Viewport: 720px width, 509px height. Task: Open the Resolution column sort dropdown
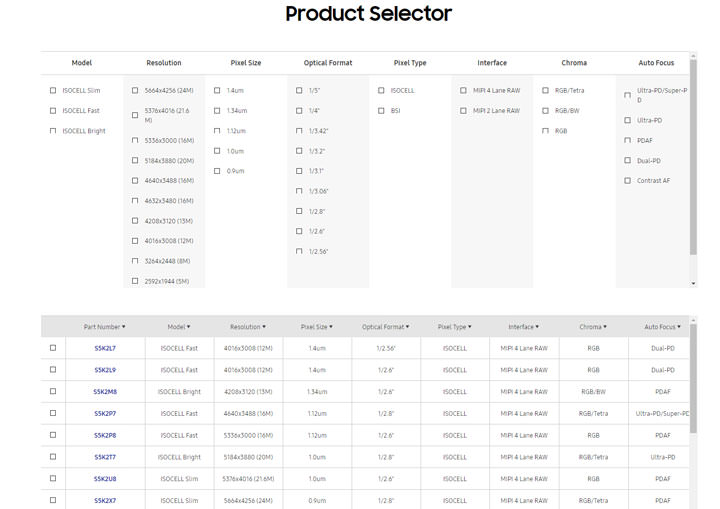pos(247,327)
